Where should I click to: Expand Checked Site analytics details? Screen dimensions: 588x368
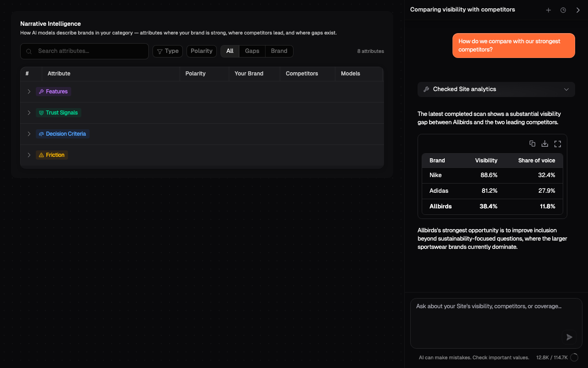tap(496, 89)
